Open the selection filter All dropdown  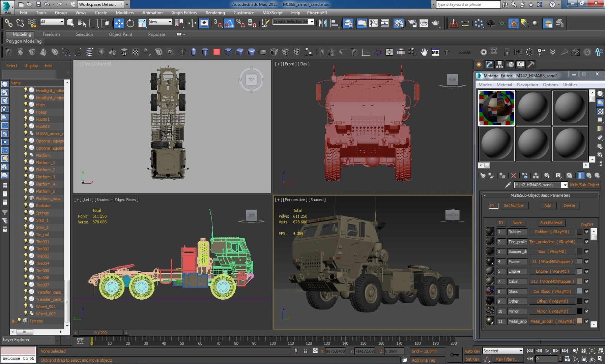pos(52,22)
